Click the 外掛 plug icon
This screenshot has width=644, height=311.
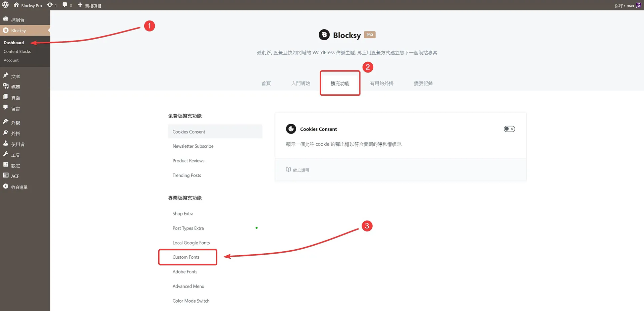pos(6,133)
